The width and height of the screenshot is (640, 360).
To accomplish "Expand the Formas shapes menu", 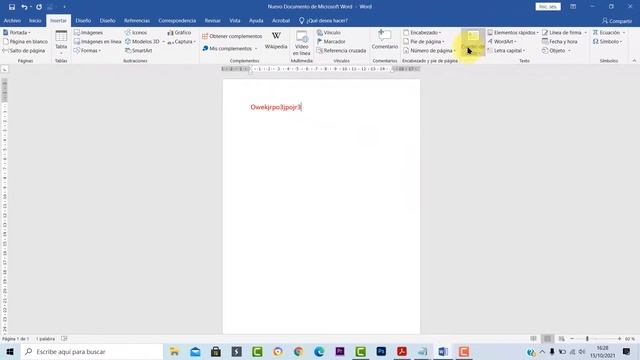I will [x=87, y=51].
